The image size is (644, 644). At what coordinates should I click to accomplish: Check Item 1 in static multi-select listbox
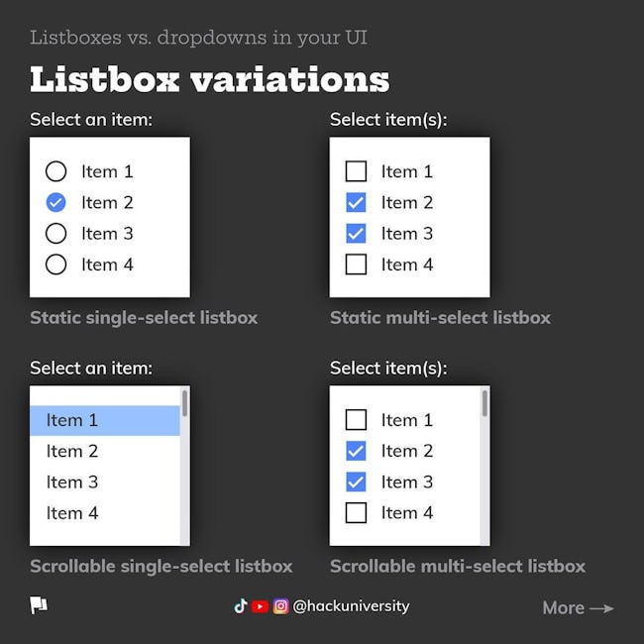356,171
